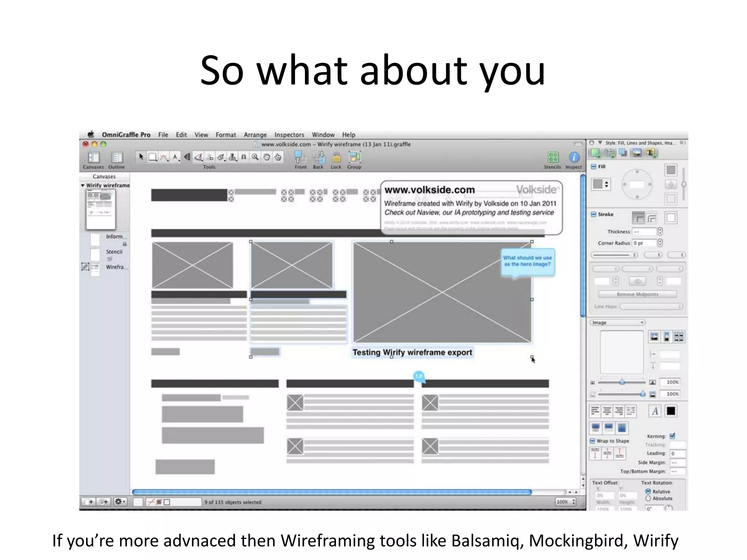This screenshot has height=560, width=747.
Task: Collapse the Style inspector disclosure triangle
Action: pos(600,143)
